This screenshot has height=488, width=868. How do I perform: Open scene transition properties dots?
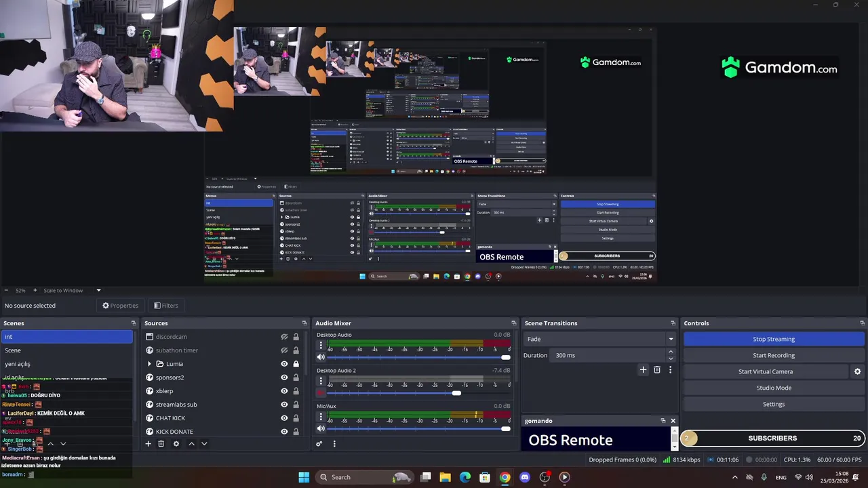[670, 370]
